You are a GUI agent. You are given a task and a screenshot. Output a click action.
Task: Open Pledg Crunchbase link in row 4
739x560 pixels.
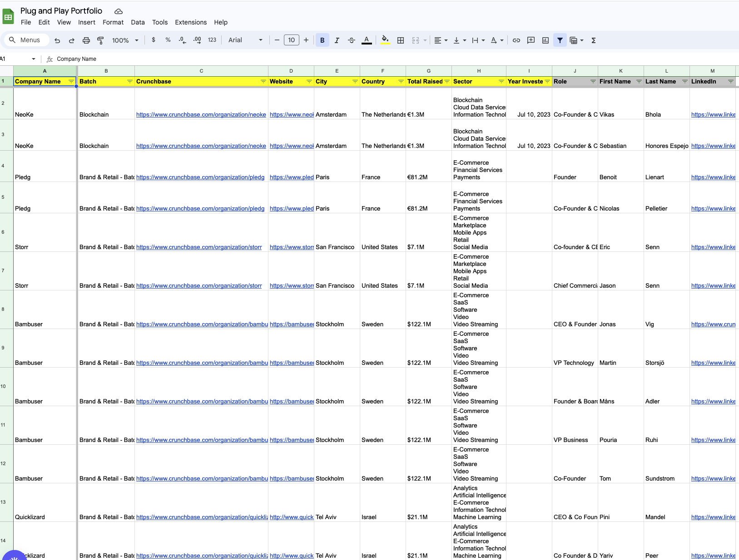click(x=200, y=177)
